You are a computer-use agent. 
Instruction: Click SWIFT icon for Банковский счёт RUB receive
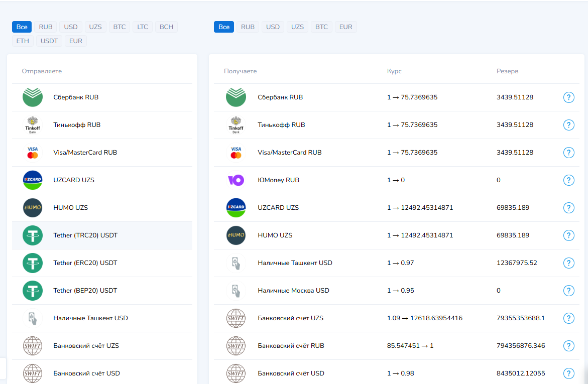point(236,346)
